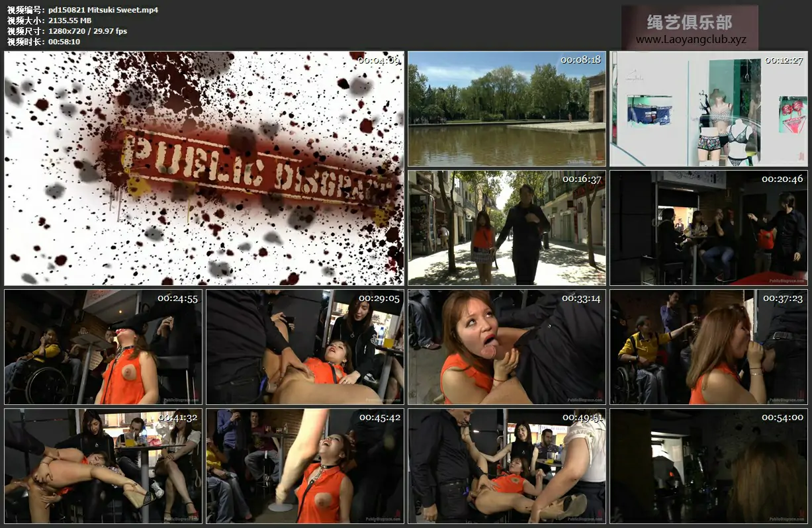The height and width of the screenshot is (528, 812).
Task: Click the 00:58:10 video duration text
Action: click(64, 42)
